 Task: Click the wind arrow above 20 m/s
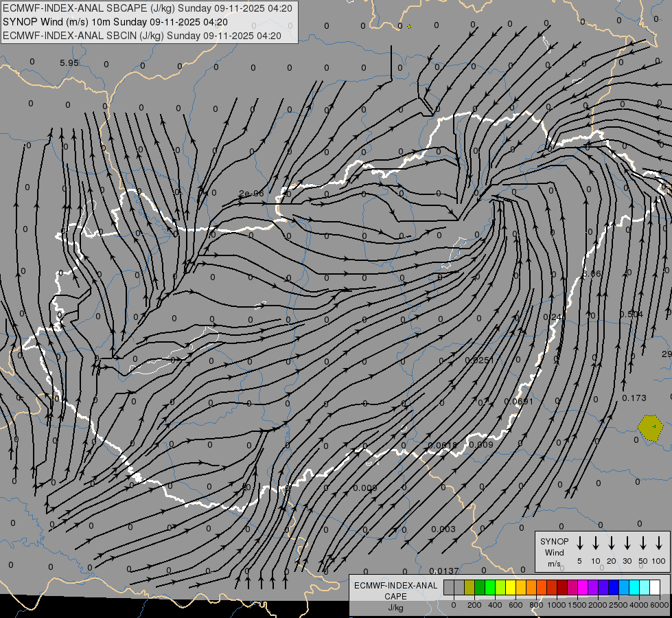[x=612, y=543]
